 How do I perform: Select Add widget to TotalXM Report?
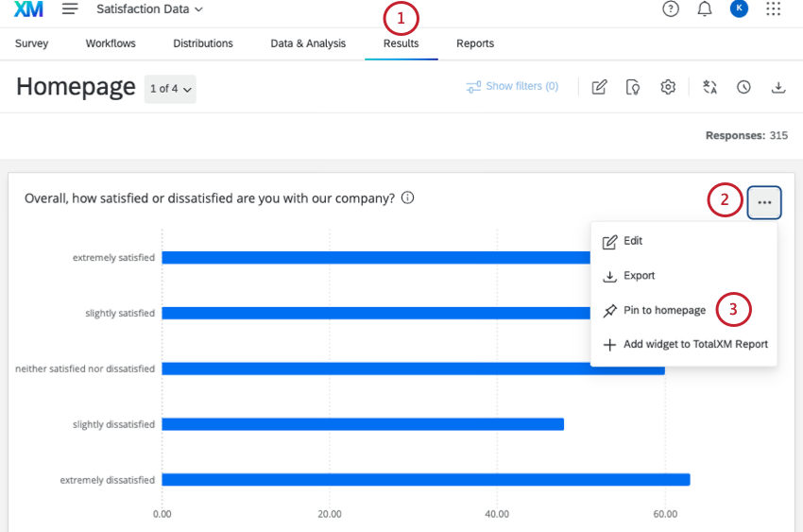683,345
